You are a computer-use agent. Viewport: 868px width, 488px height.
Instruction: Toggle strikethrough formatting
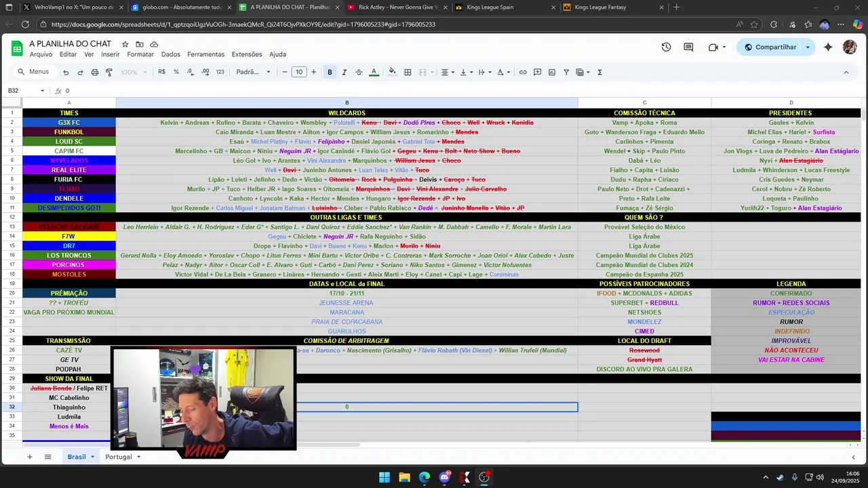(x=359, y=72)
